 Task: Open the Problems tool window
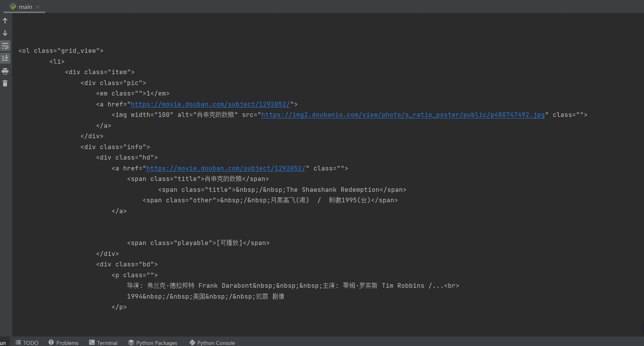pyautogui.click(x=64, y=343)
